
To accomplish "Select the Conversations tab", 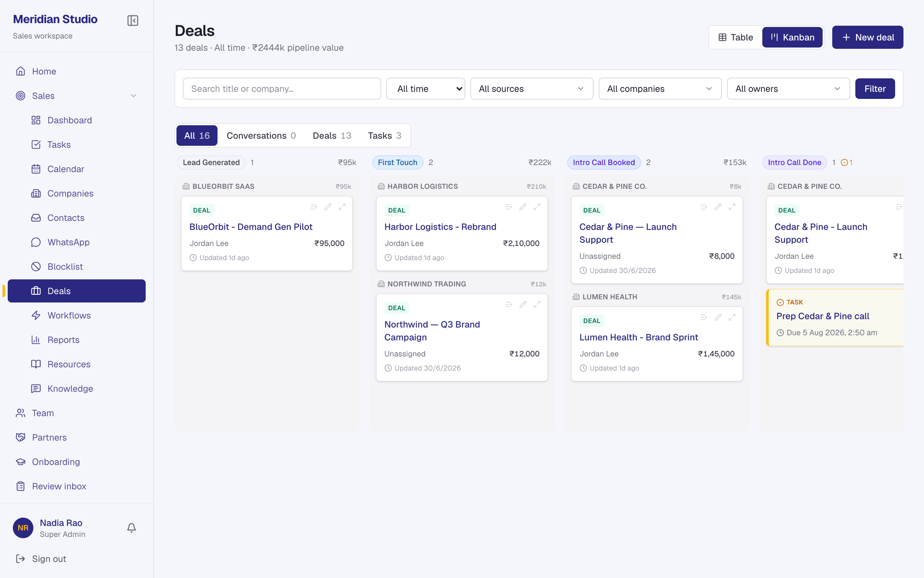I will pyautogui.click(x=261, y=135).
